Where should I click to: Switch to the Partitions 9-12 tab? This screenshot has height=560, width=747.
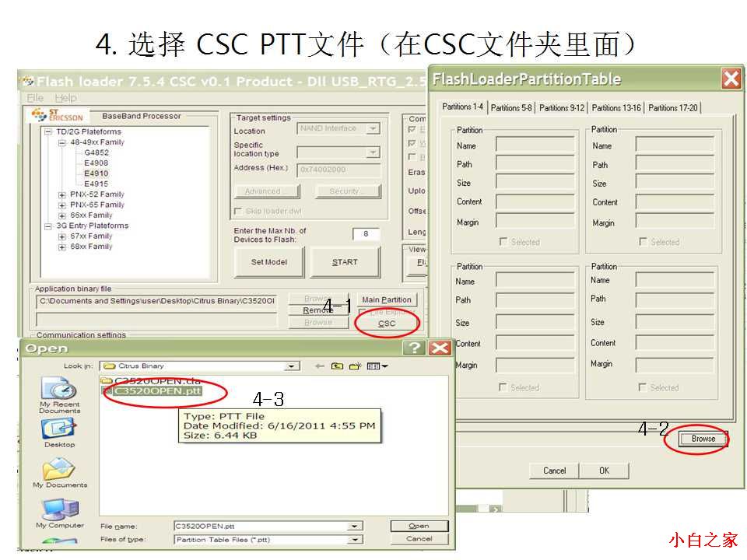tap(562, 108)
